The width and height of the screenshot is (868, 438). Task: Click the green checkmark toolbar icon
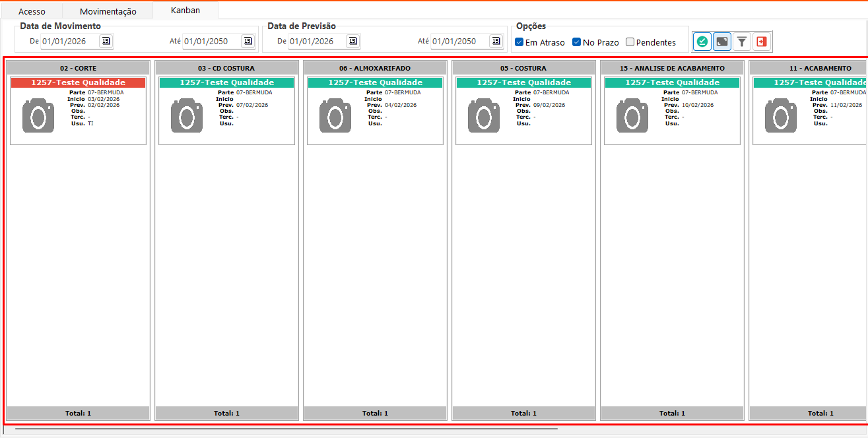[x=702, y=42]
